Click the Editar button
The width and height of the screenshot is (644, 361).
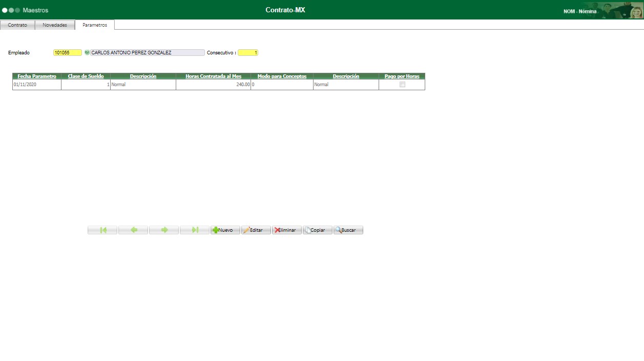click(x=256, y=230)
